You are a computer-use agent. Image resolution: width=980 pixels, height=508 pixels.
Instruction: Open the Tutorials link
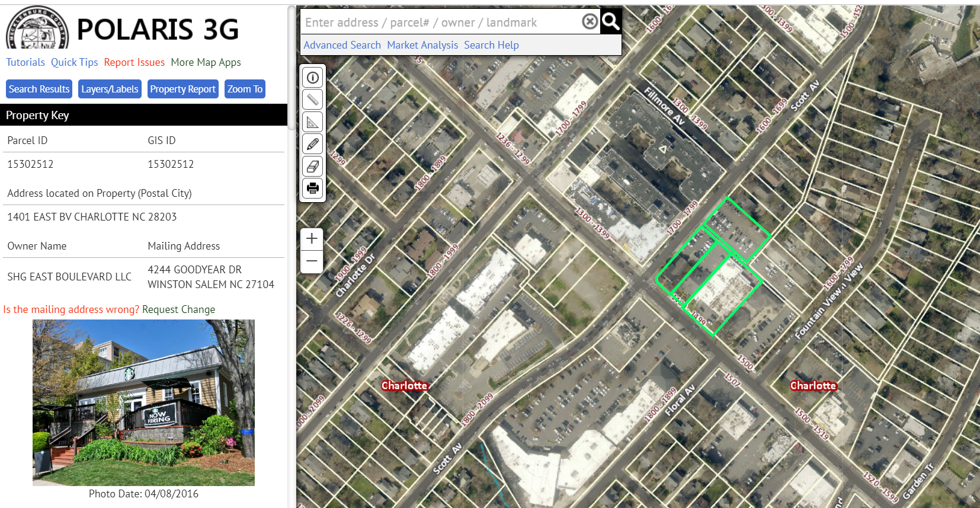[x=25, y=62]
